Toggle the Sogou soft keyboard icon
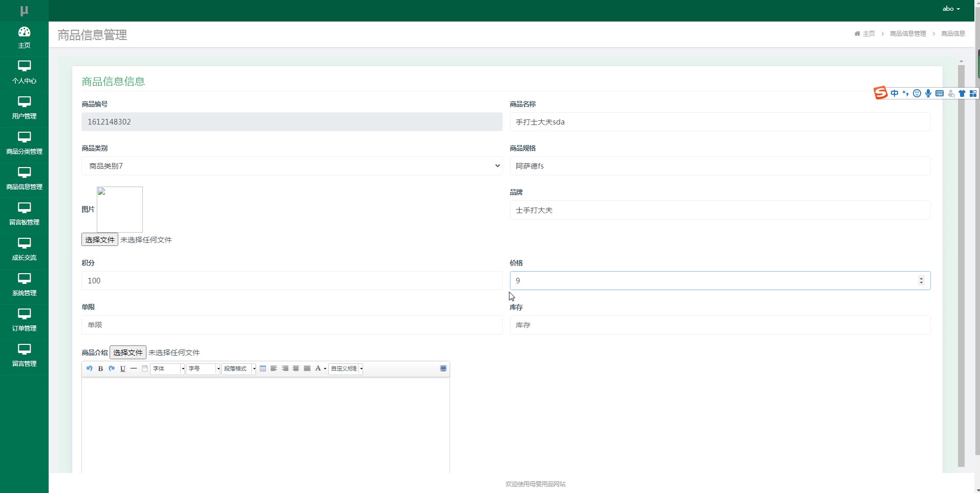 pos(940,93)
